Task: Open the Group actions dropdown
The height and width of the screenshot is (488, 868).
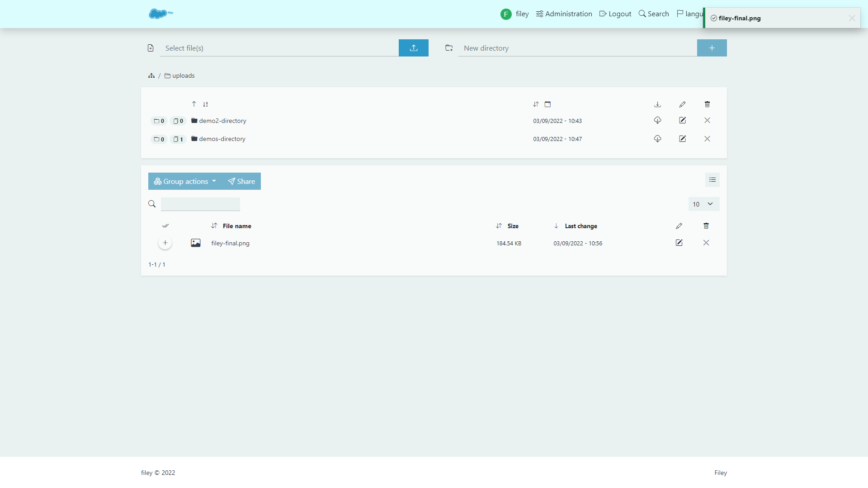Action: (185, 181)
